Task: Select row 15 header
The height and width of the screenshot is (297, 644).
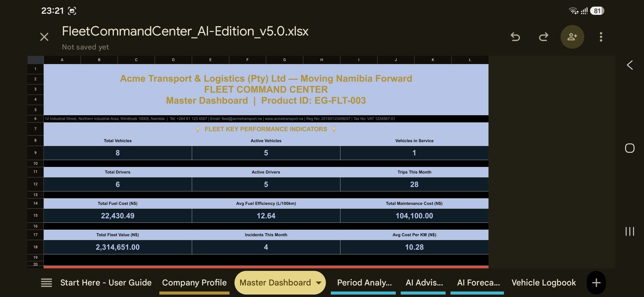Action: (x=36, y=215)
